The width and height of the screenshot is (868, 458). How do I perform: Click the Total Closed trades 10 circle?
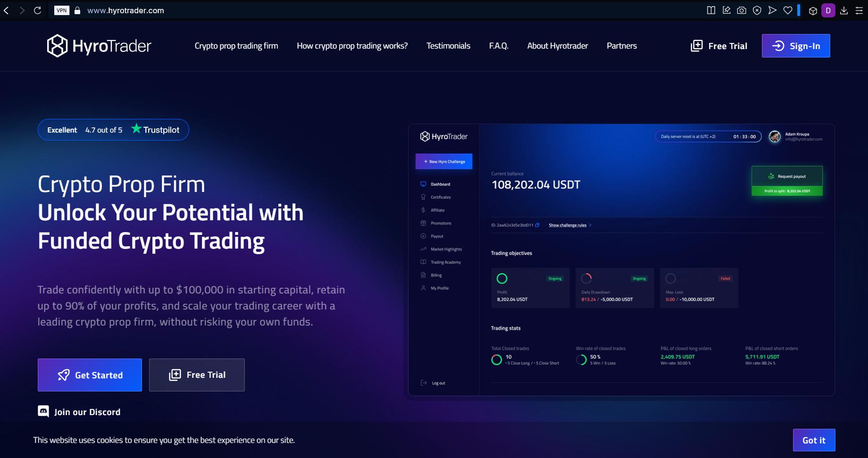[x=496, y=360]
